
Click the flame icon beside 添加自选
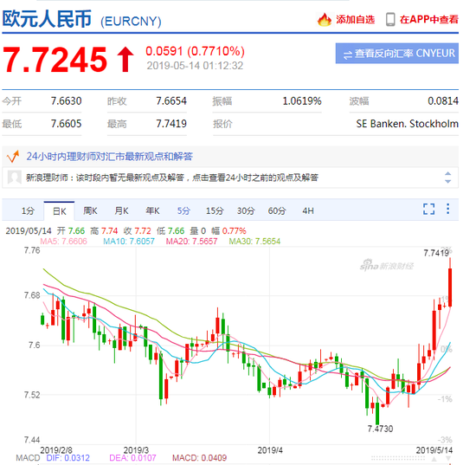(325, 19)
